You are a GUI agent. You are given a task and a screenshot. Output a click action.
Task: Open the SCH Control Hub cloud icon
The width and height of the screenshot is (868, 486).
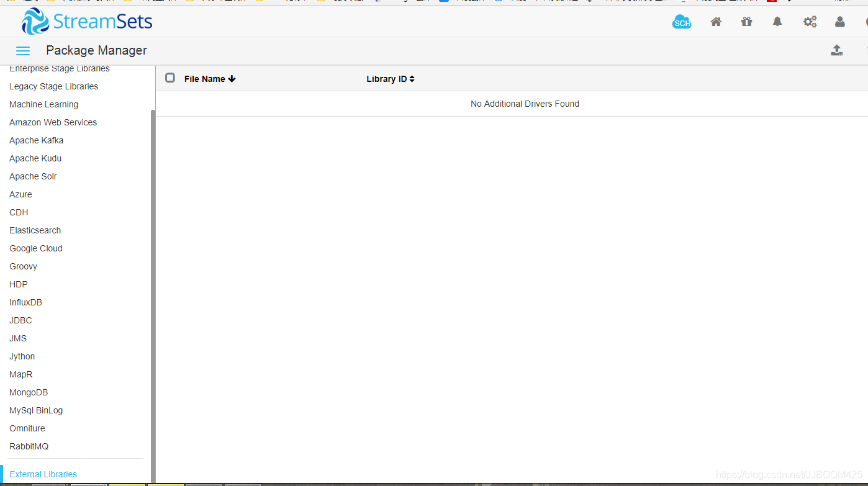(x=682, y=22)
